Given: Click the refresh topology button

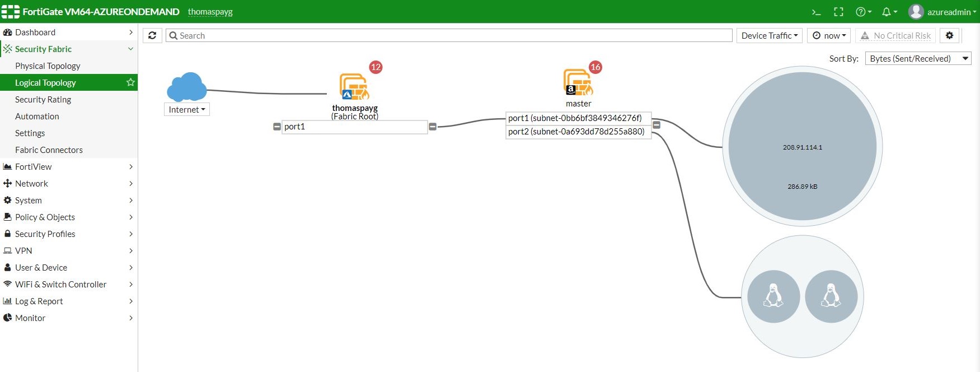Looking at the screenshot, I should coord(152,35).
